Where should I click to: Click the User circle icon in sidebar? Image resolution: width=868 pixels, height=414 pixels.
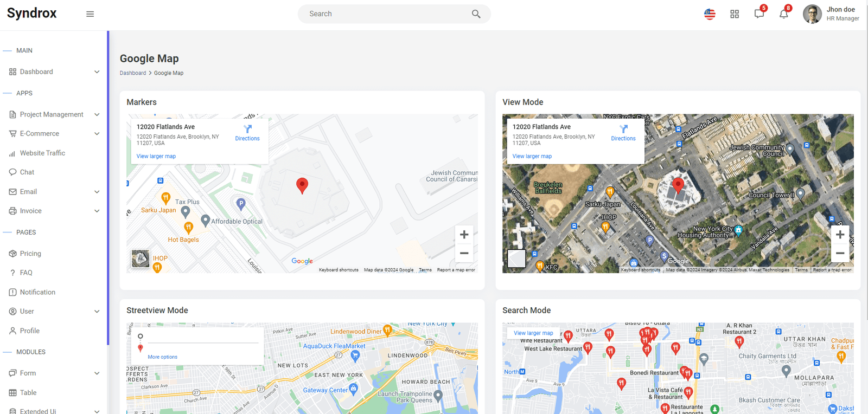(x=12, y=312)
